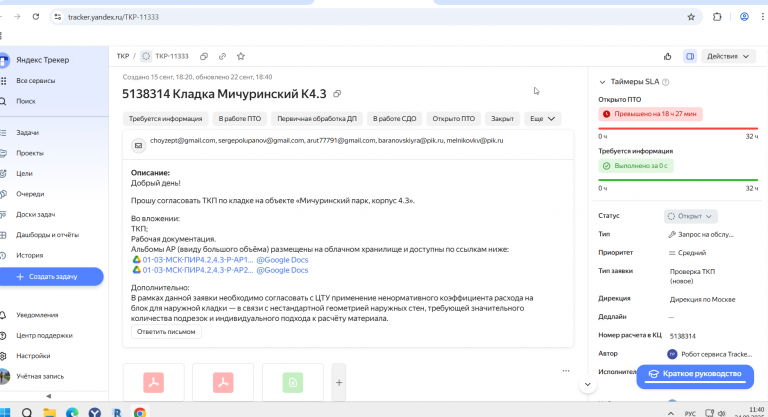
Task: Open Яндекс Трекер home logo
Action: click(x=37, y=60)
